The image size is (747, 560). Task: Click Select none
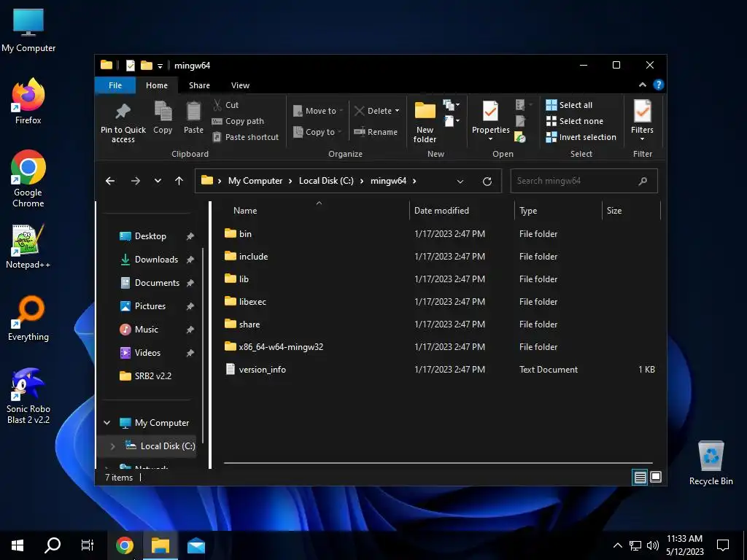575,121
